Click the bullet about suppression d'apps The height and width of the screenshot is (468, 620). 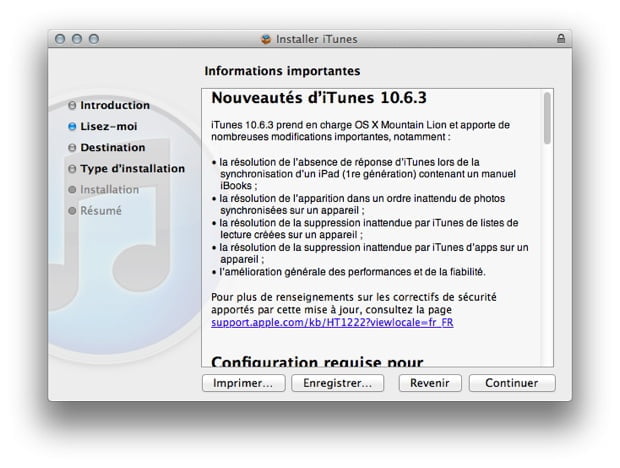click(370, 253)
